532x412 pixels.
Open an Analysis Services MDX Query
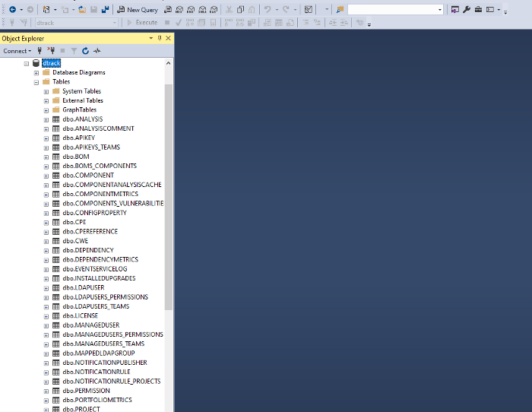[x=179, y=10]
